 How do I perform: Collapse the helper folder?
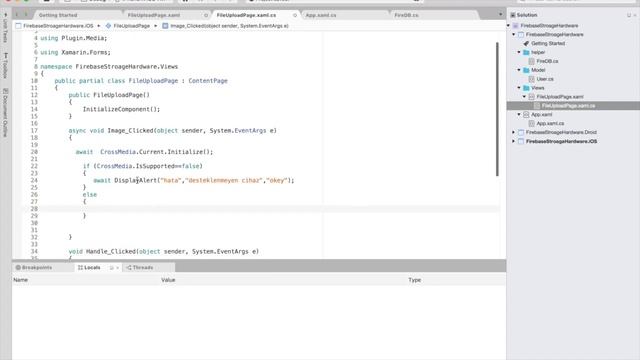click(519, 52)
